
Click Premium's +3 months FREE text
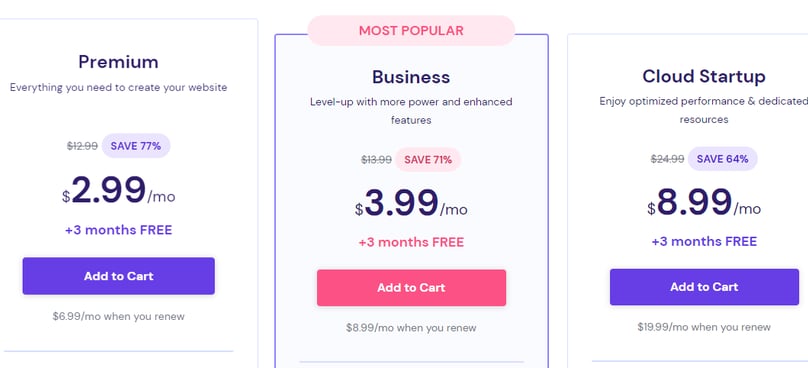(x=119, y=230)
